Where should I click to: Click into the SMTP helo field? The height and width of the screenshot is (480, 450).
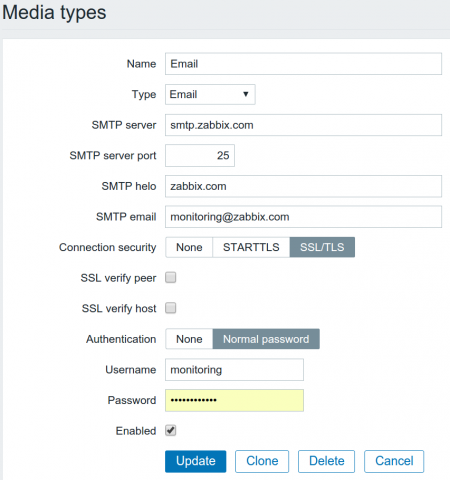[303, 186]
